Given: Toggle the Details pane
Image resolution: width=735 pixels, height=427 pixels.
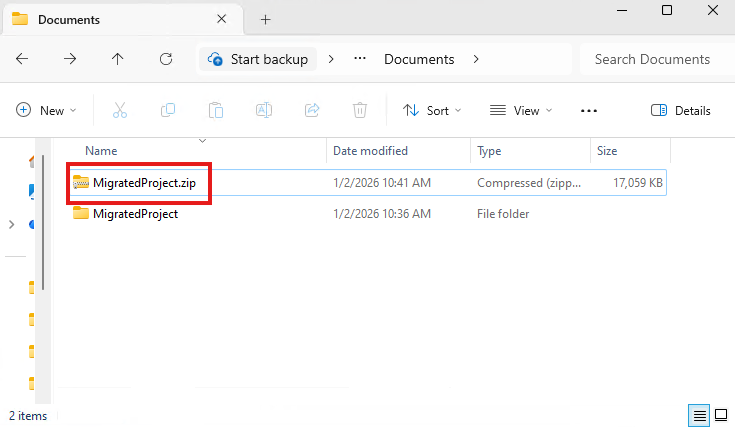Looking at the screenshot, I should [x=680, y=110].
